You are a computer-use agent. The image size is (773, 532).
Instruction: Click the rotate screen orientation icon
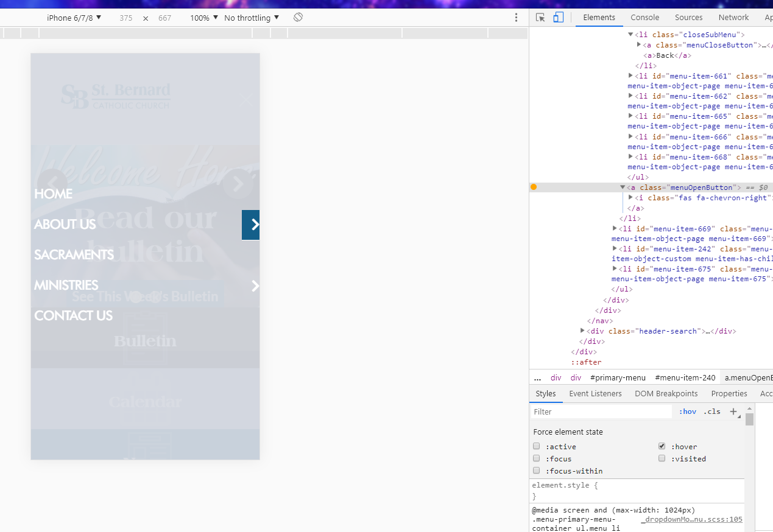coord(298,18)
